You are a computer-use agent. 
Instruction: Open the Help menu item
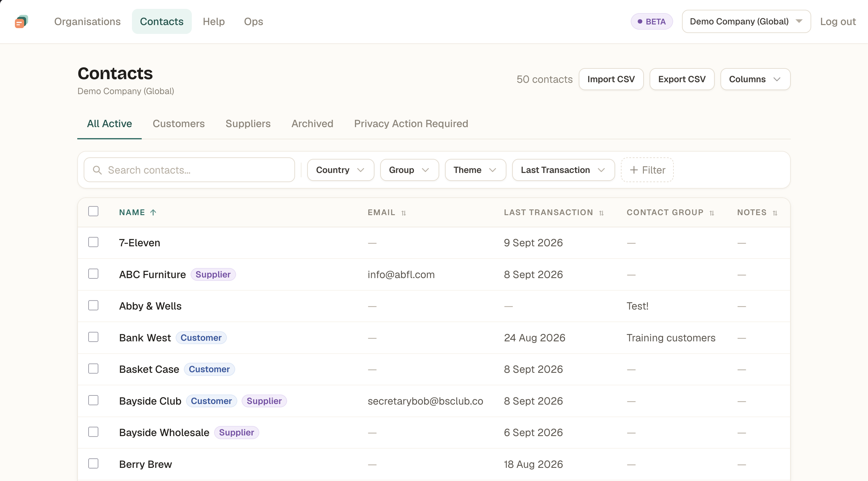pos(213,22)
